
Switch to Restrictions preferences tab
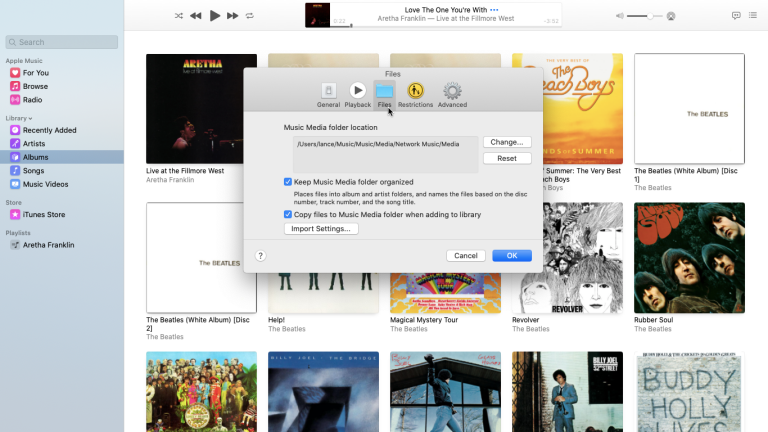(x=415, y=95)
